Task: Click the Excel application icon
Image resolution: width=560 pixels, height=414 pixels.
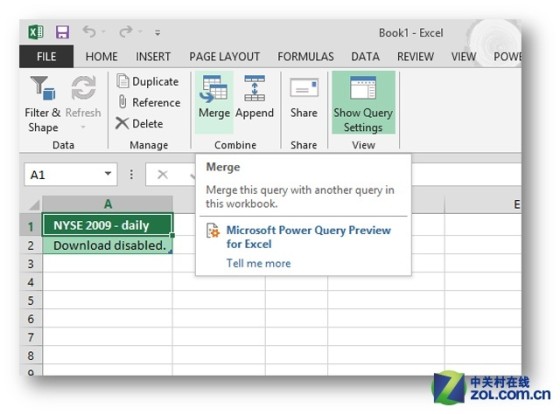Action: pyautogui.click(x=36, y=32)
